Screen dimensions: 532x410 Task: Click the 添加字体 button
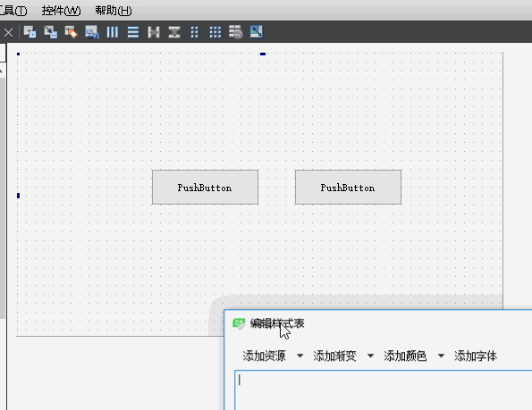(x=476, y=356)
